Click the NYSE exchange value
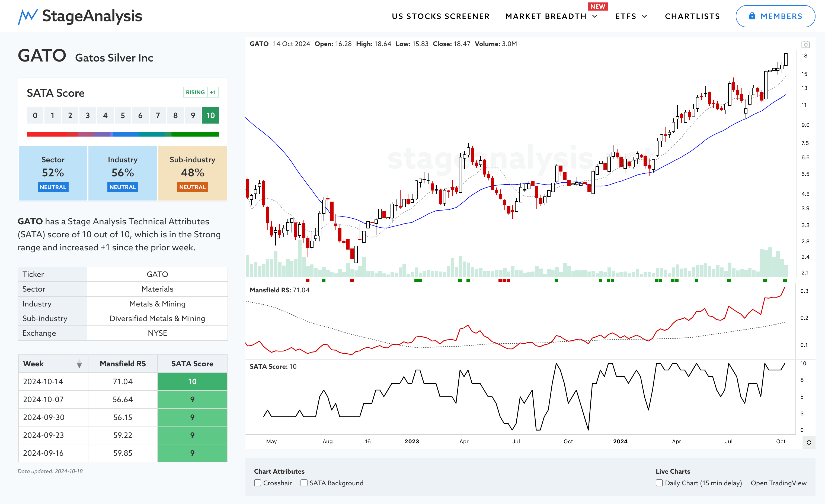 coord(157,333)
